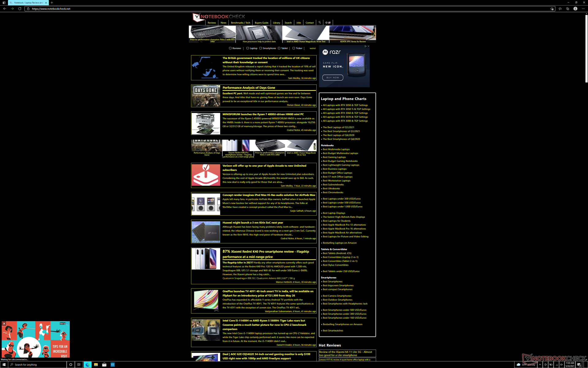Open the browser profile avatar

click(575, 9)
